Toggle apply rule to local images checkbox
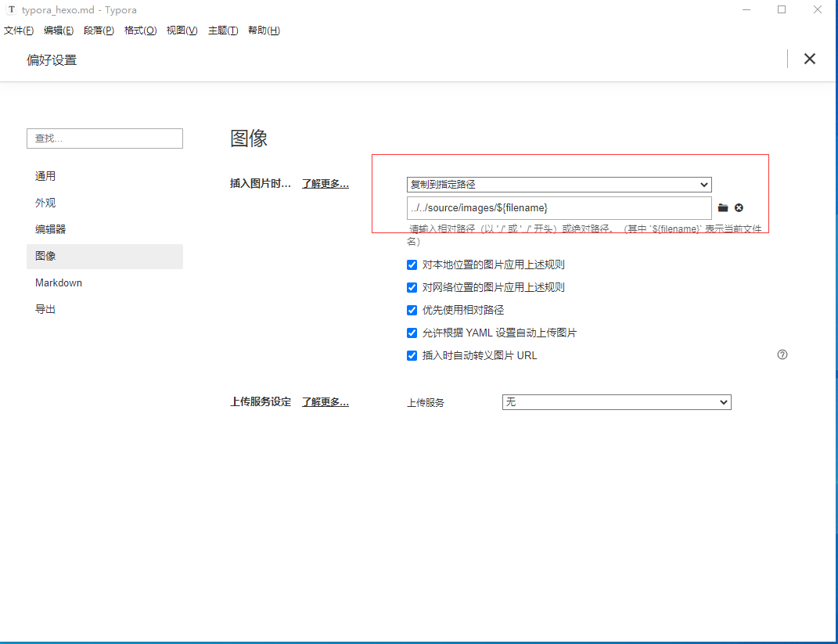This screenshot has height=644, width=838. click(412, 265)
